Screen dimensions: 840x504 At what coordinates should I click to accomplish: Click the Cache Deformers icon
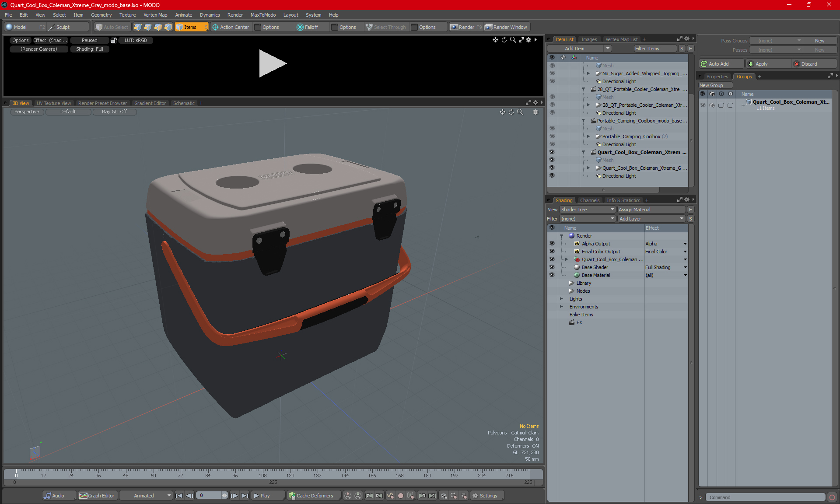[292, 496]
